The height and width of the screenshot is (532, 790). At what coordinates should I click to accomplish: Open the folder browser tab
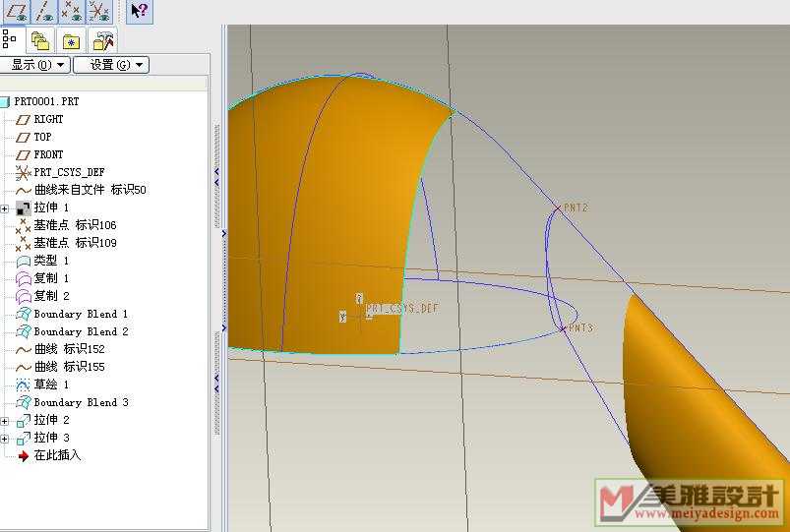pyautogui.click(x=40, y=40)
